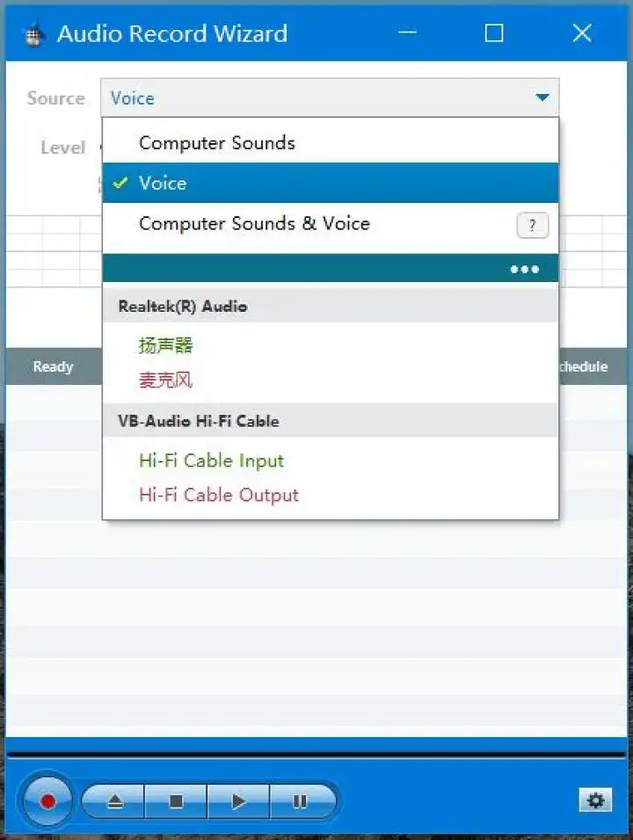Maximize the Audio Record Wizard window

tap(494, 33)
